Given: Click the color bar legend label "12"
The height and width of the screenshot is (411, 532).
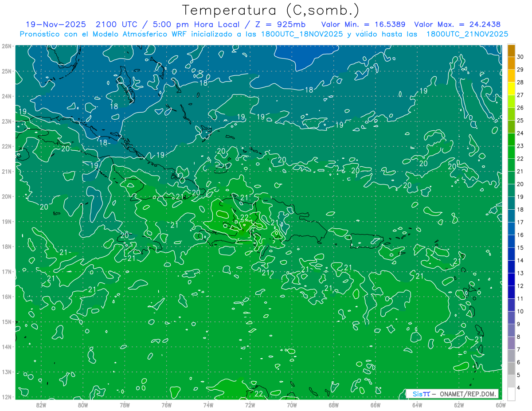Looking at the screenshot, I should point(520,286).
